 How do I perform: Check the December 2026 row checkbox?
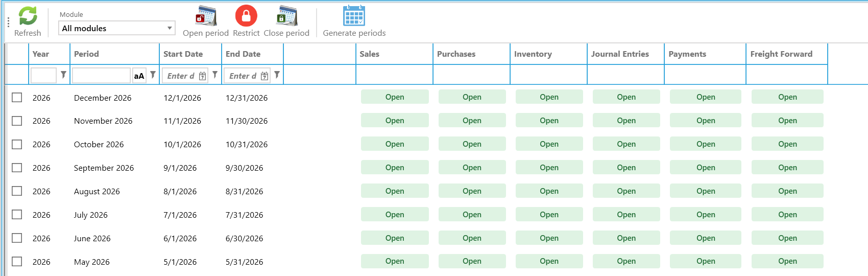[x=17, y=97]
